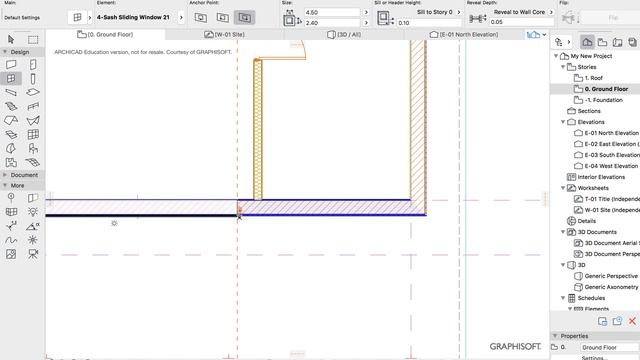Collapse the 3D Documents tree node
Screen dimensions: 640x360
563,232
